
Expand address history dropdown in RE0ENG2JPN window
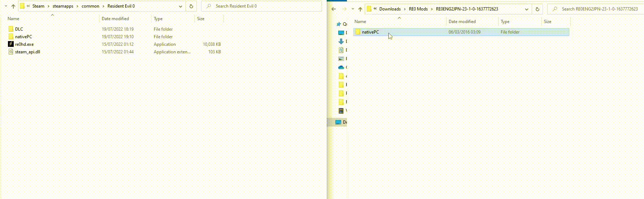click(x=527, y=9)
